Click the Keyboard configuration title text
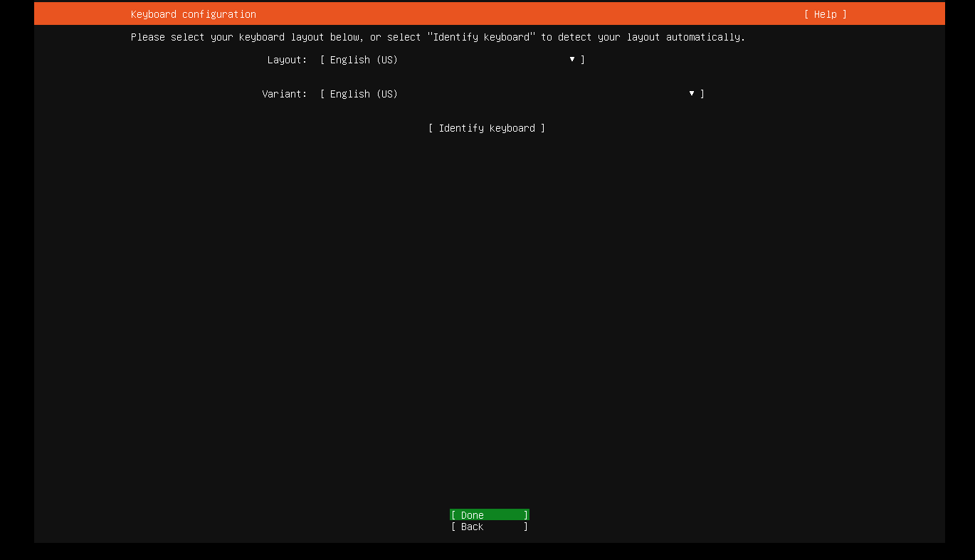The image size is (975, 560). click(x=193, y=14)
